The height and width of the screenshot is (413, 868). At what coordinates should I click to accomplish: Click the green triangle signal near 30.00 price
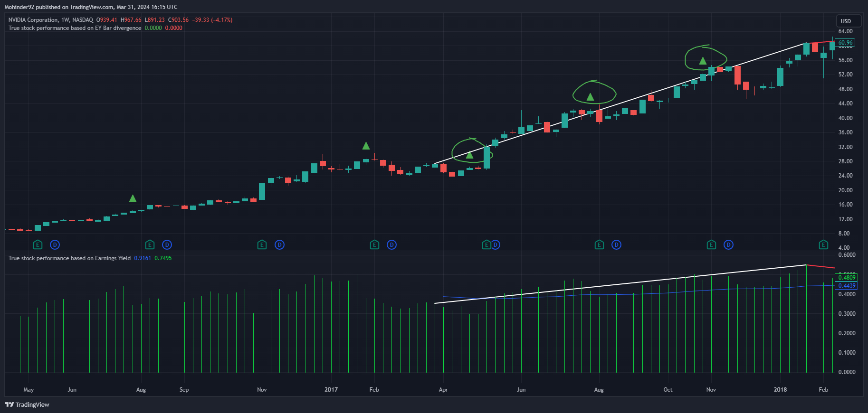tap(470, 155)
